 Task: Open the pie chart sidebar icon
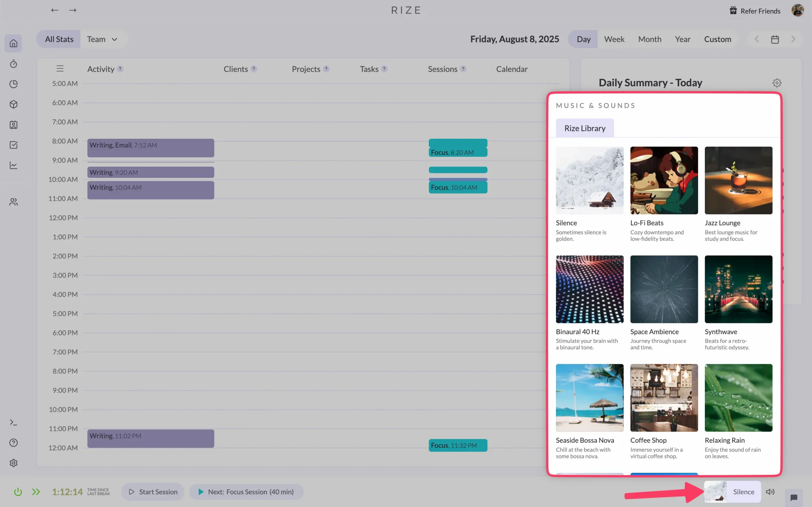(13, 84)
